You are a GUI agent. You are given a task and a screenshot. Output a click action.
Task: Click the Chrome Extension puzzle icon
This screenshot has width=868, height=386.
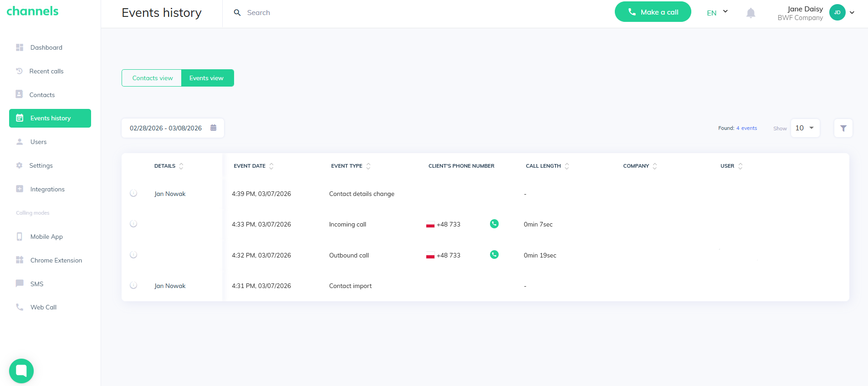click(x=20, y=260)
